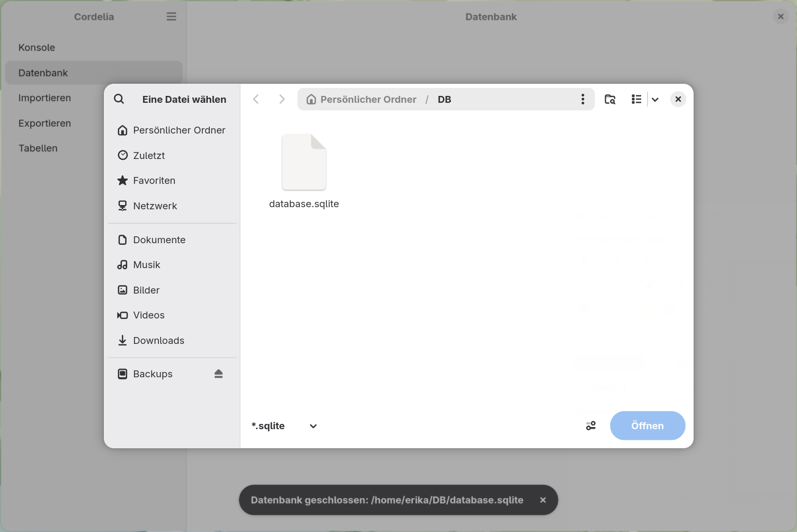Open the path bar three-dot menu
The height and width of the screenshot is (532, 797).
(x=583, y=99)
